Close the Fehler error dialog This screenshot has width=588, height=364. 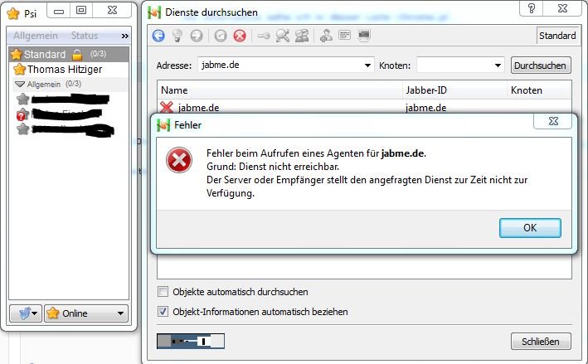point(553,121)
